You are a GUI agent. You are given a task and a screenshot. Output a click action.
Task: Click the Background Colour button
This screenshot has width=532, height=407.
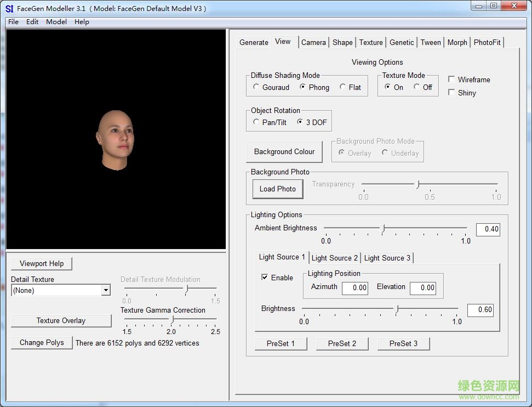click(x=284, y=152)
